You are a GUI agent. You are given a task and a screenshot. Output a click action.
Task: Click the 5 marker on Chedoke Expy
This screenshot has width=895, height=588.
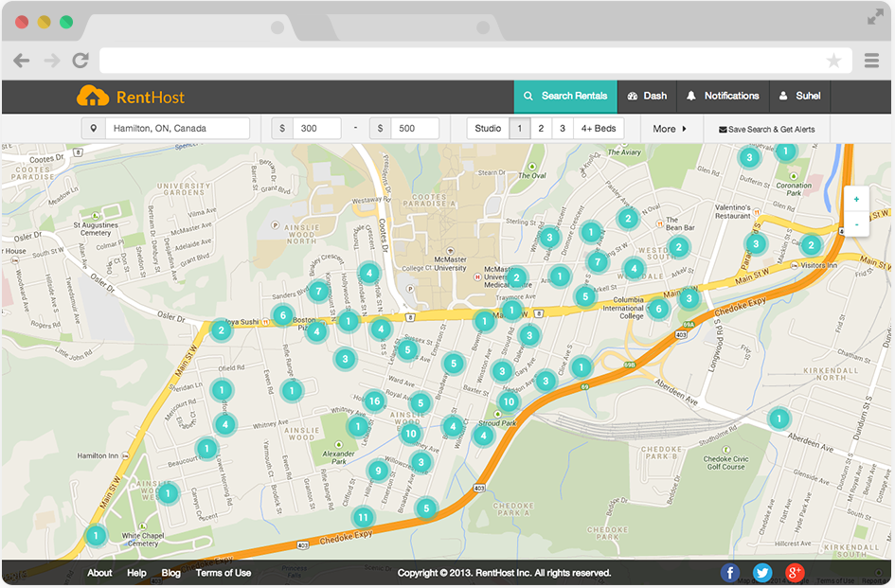coord(426,508)
